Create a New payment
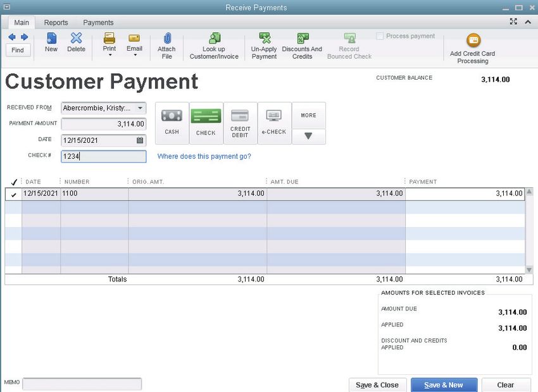The image size is (538, 392). (x=51, y=42)
